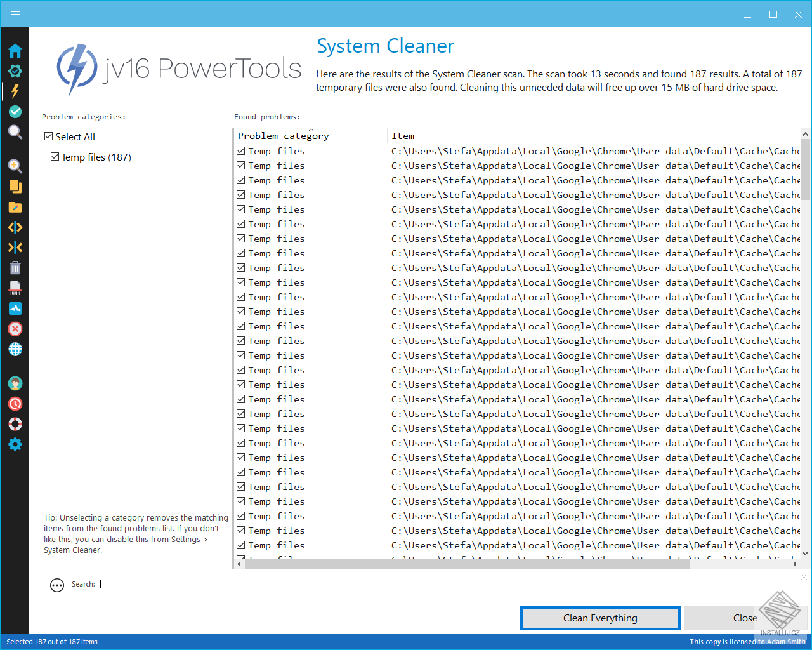Click the horizontal scrollbar thumb
Image resolution: width=812 pixels, height=650 pixels.
(468, 564)
